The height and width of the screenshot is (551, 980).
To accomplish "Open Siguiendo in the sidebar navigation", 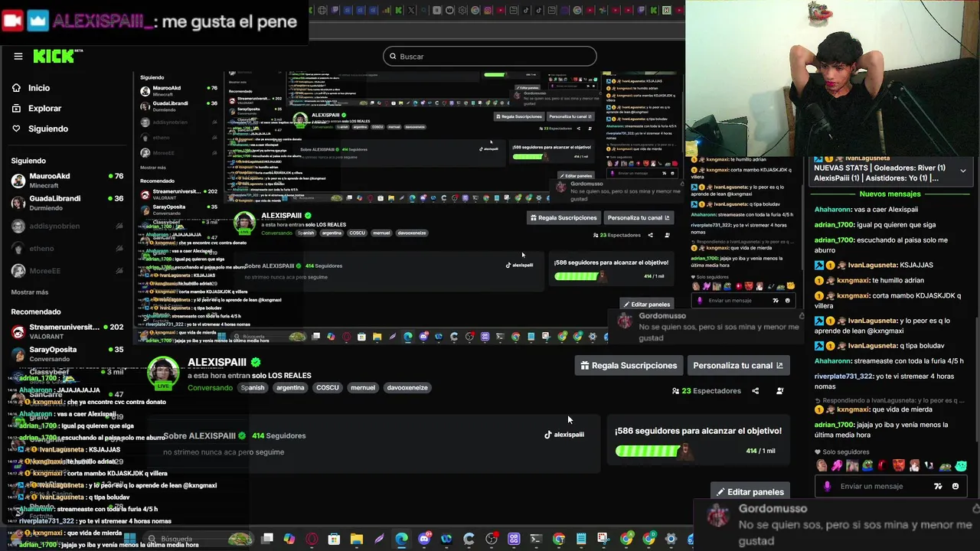I will tap(47, 129).
